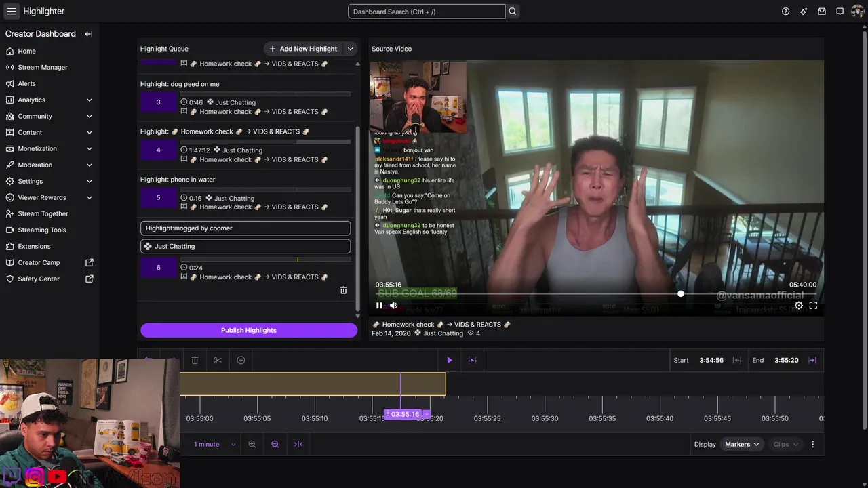Click the selected yellow clip segment

pos(313,384)
